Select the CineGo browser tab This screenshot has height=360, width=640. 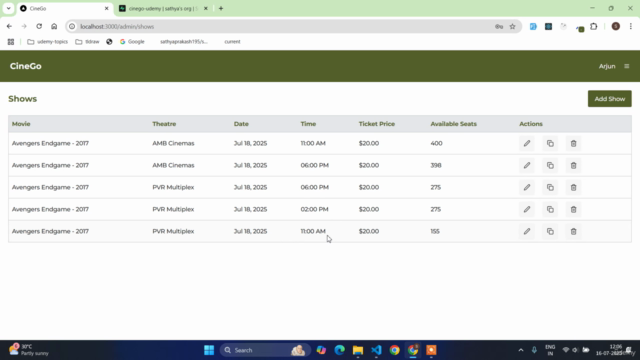(63, 8)
